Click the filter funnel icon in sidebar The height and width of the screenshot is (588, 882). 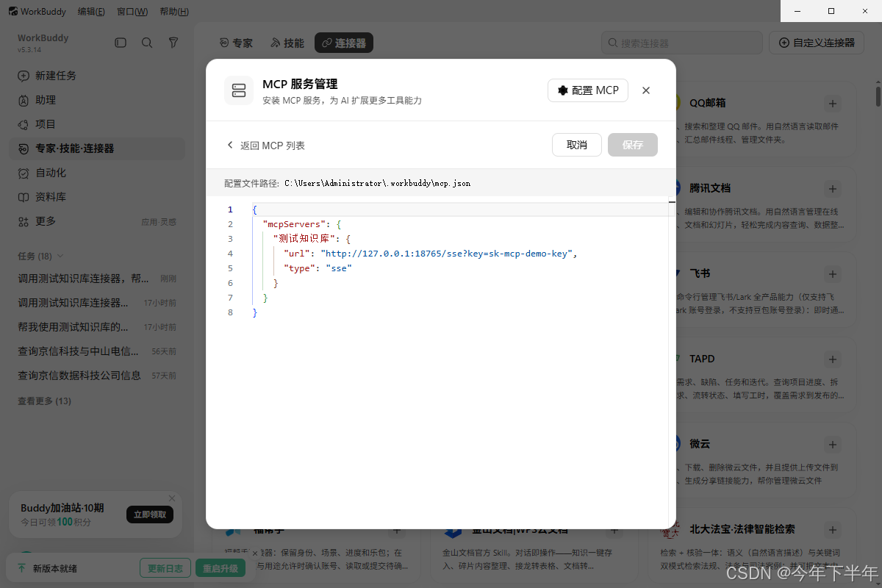click(173, 43)
